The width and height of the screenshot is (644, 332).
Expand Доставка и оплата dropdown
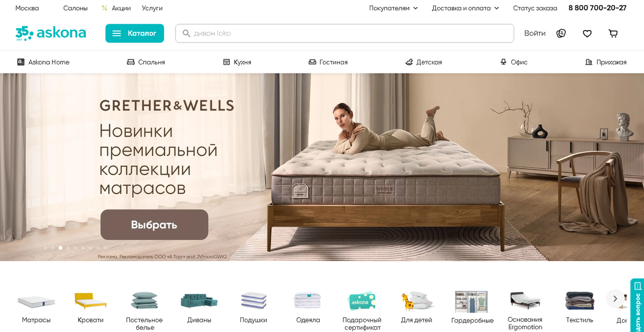tap(465, 8)
